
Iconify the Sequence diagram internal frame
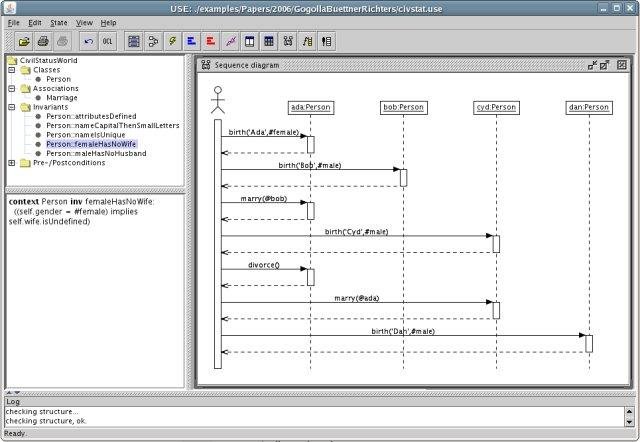[x=592, y=65]
